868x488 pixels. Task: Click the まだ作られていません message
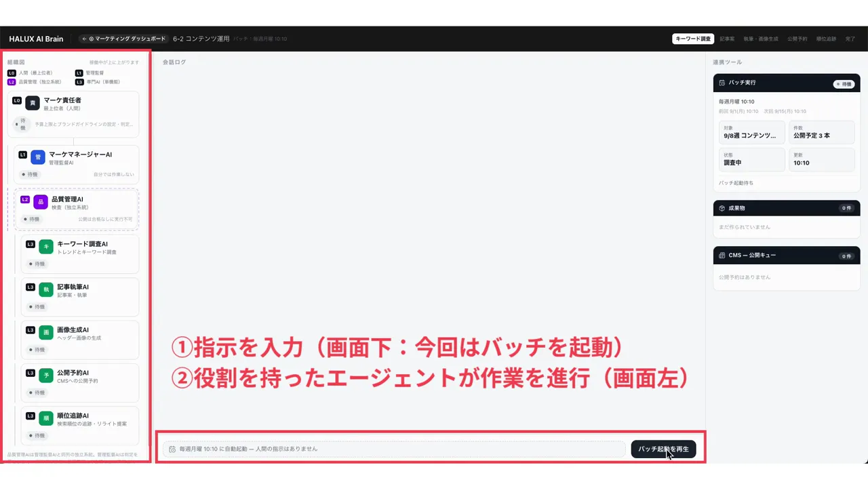[745, 227]
